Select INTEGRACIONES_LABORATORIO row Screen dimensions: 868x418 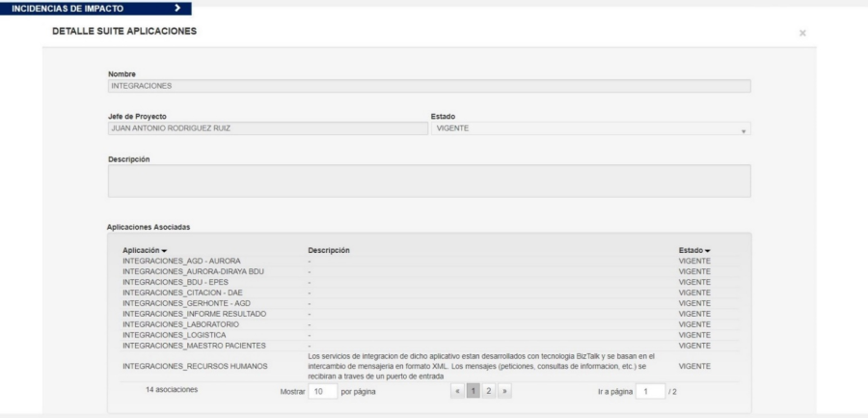431,324
